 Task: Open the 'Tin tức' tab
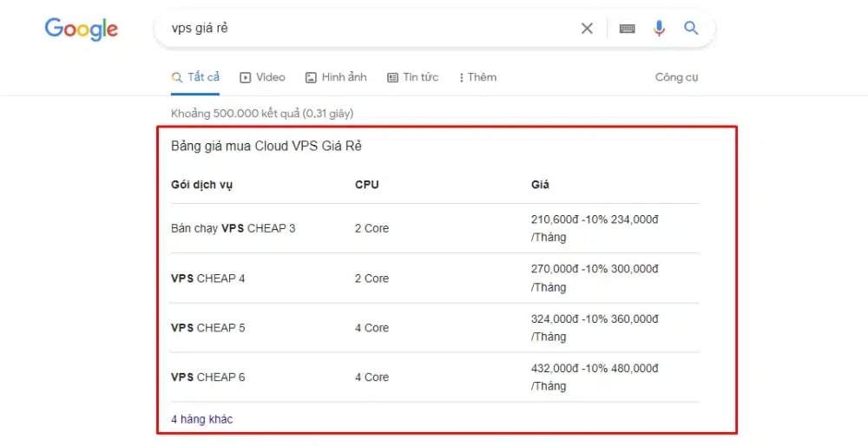[412, 77]
